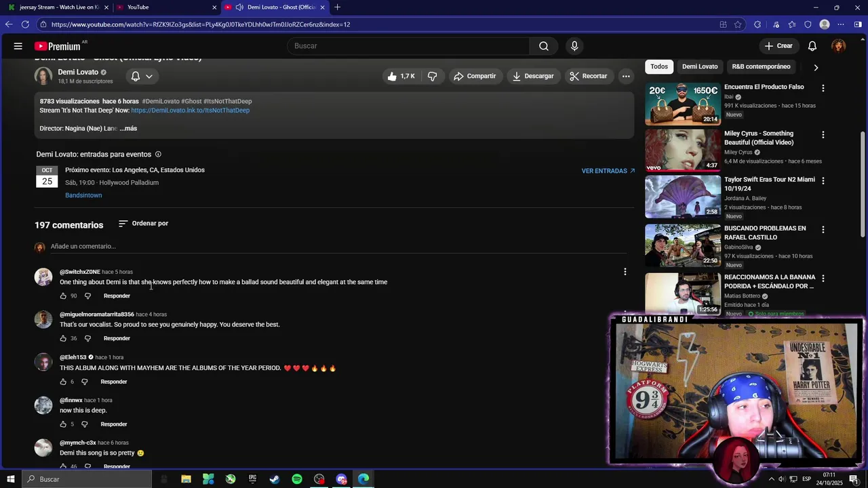Dislike the video with thumbs down
Viewport: 868px width, 488px height.
point(433,76)
